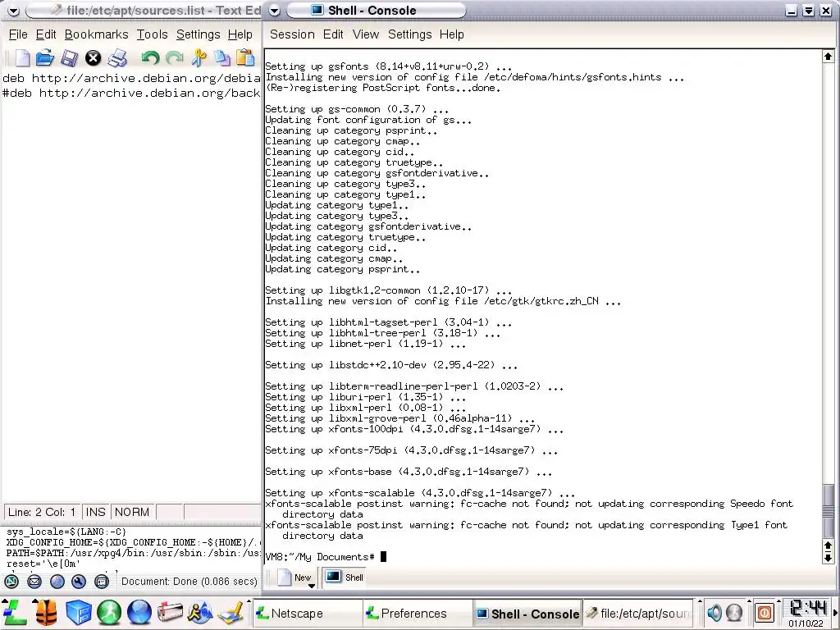Cut selection with the scissors icon

click(x=199, y=58)
